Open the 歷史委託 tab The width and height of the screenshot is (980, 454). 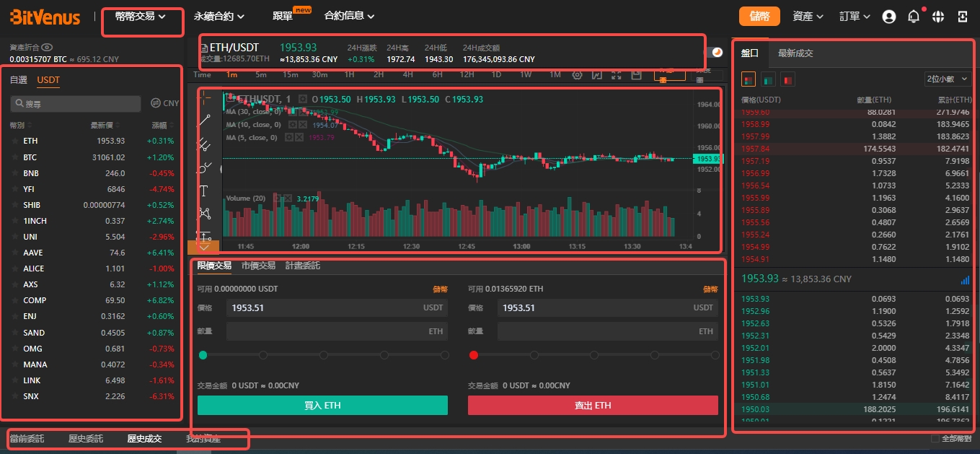(86, 438)
